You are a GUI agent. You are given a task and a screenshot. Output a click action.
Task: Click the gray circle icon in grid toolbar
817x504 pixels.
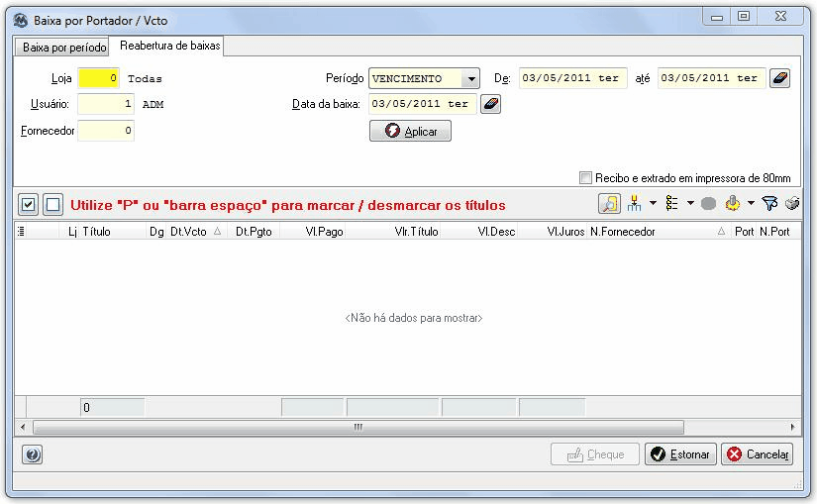click(708, 203)
